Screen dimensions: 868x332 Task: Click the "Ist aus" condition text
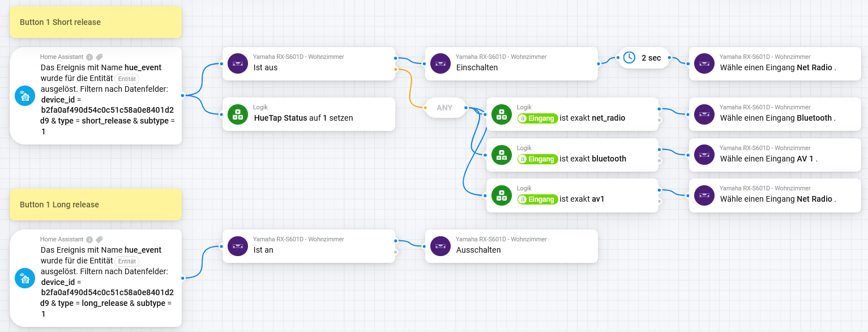(266, 67)
